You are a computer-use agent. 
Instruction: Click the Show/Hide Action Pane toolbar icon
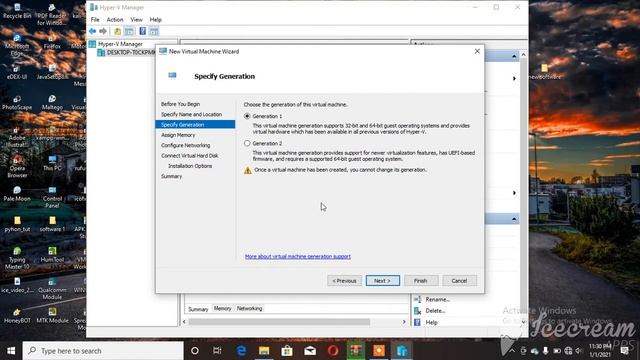[154, 31]
